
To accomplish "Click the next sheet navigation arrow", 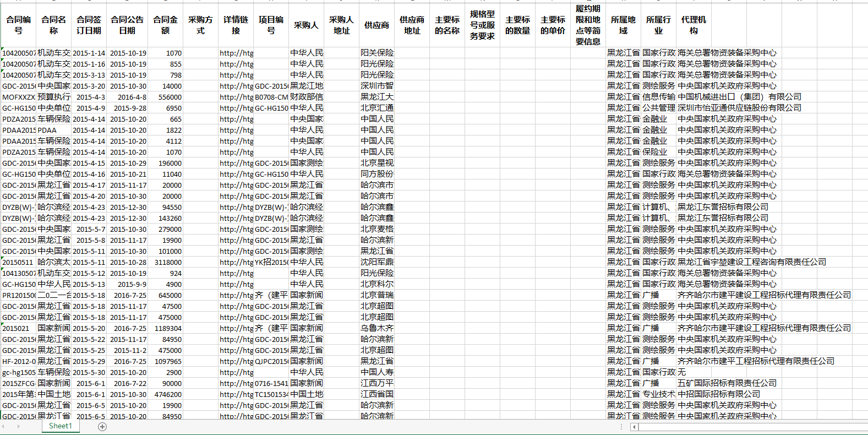I will click(18, 426).
